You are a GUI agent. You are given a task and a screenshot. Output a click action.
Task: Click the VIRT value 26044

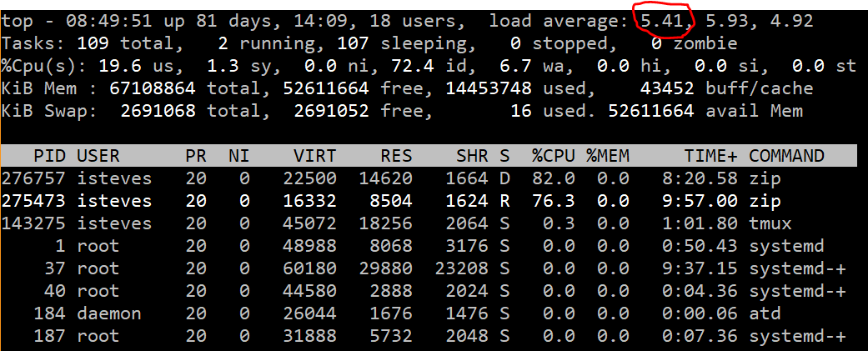tap(309, 313)
